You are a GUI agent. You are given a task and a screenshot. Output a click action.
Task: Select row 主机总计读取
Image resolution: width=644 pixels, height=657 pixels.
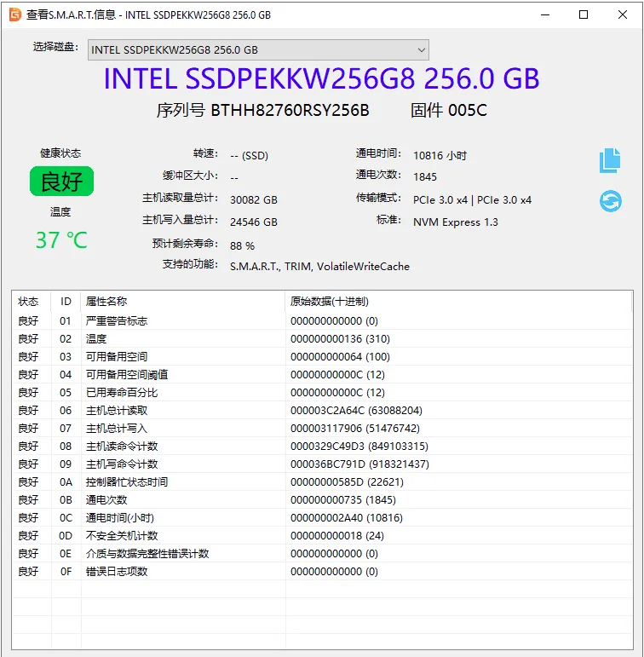click(x=322, y=410)
